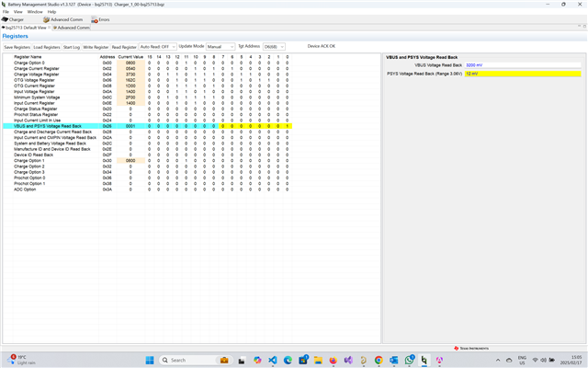Open the Update Mode Manual dropdown
Viewport: 588px width, 368px height.
click(x=220, y=47)
